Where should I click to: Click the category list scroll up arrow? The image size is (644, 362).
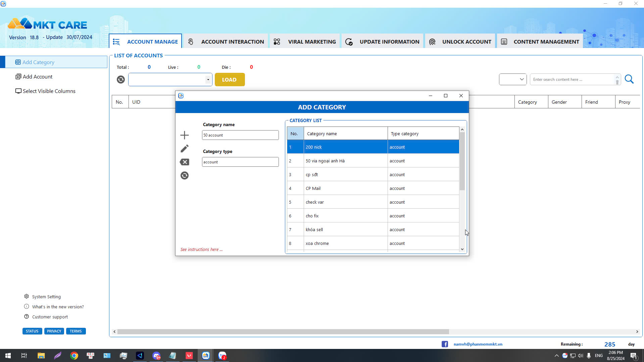462,130
